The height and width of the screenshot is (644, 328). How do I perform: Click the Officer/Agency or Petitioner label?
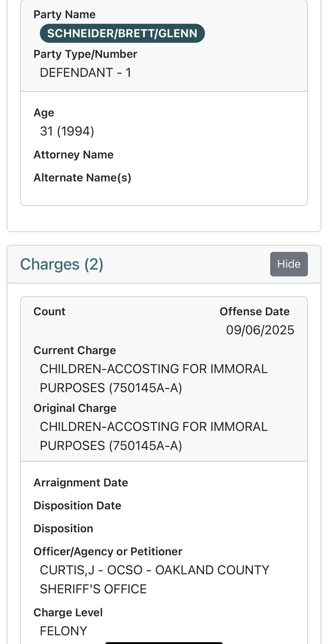click(108, 552)
